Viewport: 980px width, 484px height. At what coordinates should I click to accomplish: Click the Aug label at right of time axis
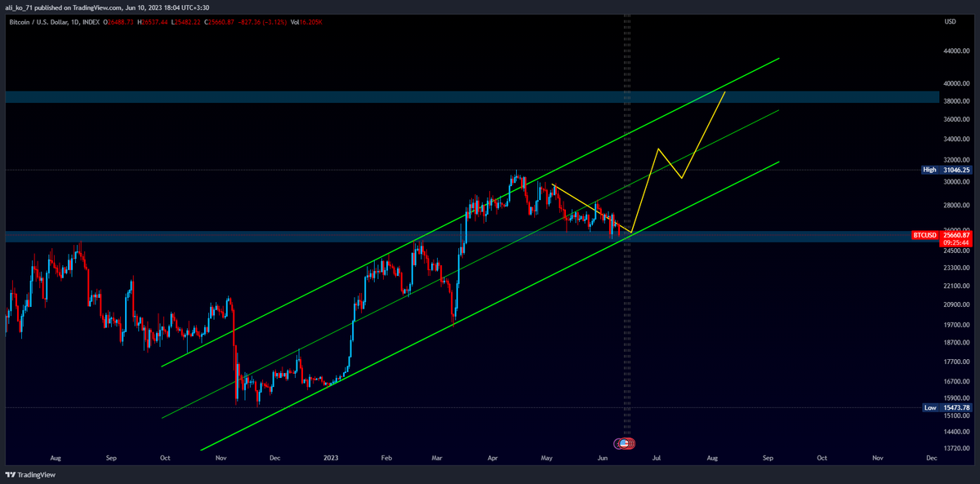pyautogui.click(x=711, y=460)
